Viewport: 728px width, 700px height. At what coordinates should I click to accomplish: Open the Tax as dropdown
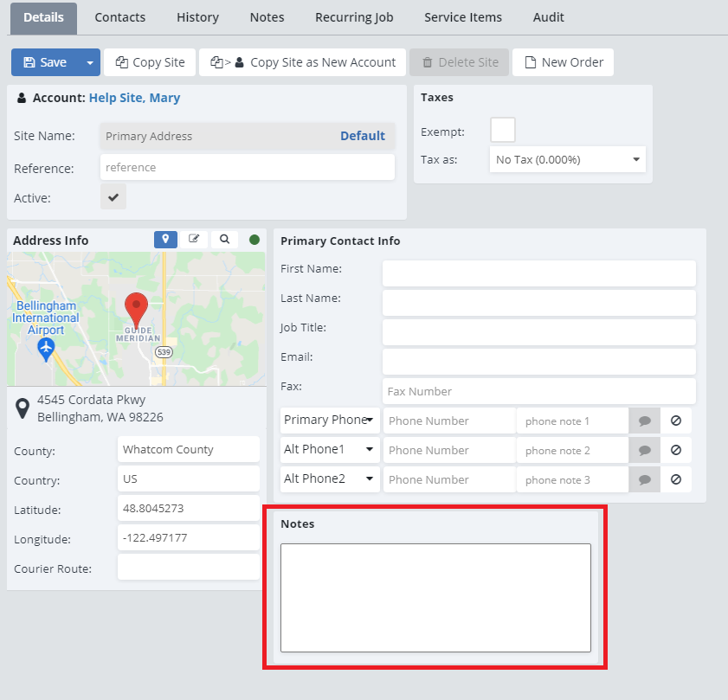[567, 159]
